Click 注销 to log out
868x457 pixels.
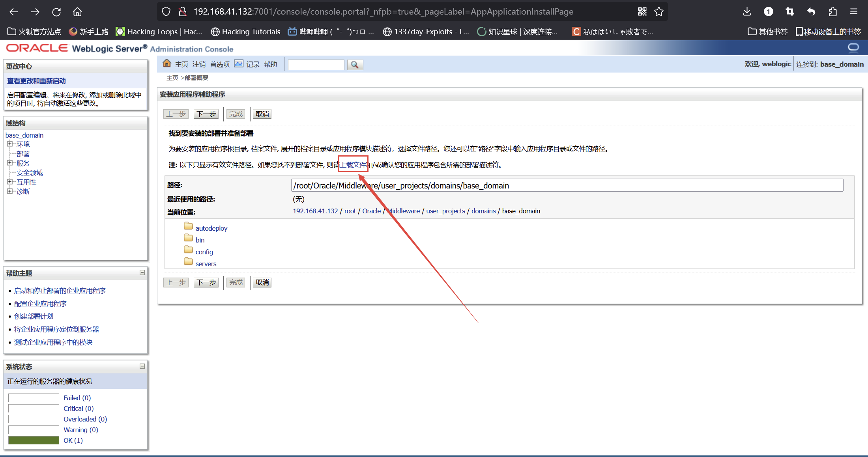[199, 64]
